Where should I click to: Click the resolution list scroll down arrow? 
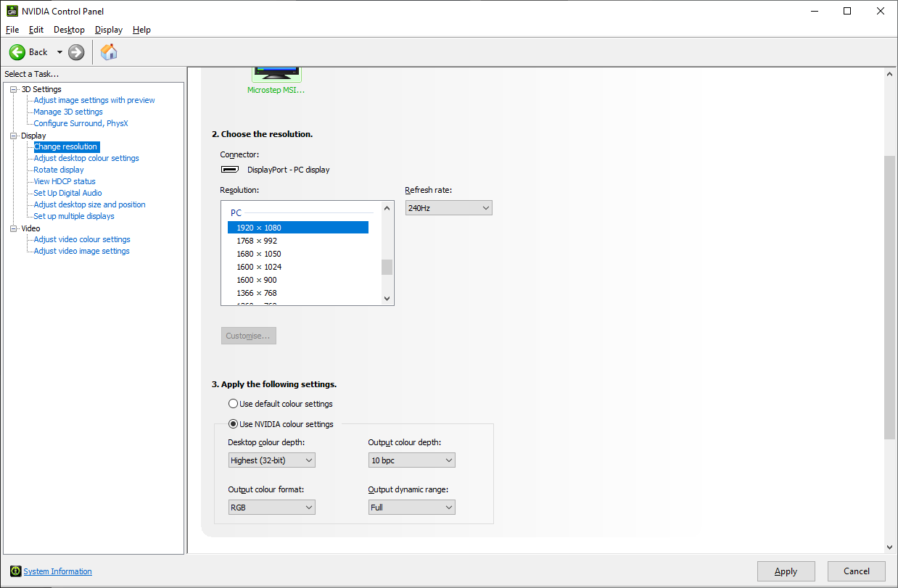click(387, 298)
